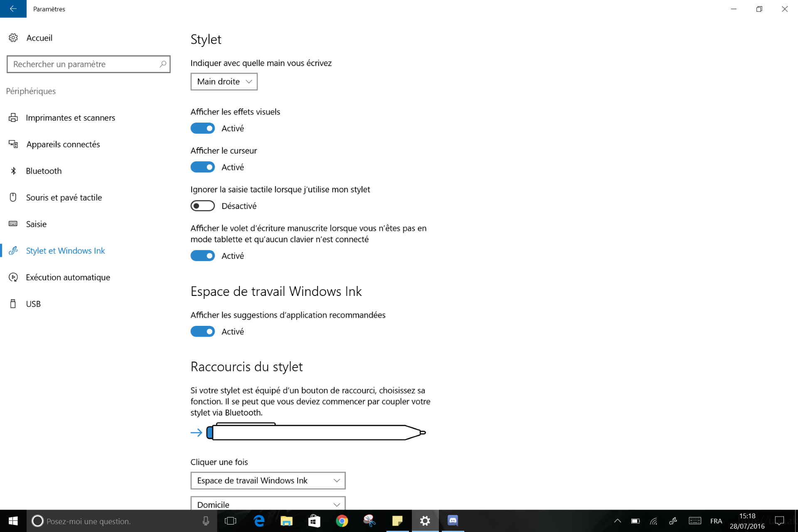Click the Cortana microphone icon
This screenshot has width=798, height=532.
(x=206, y=521)
